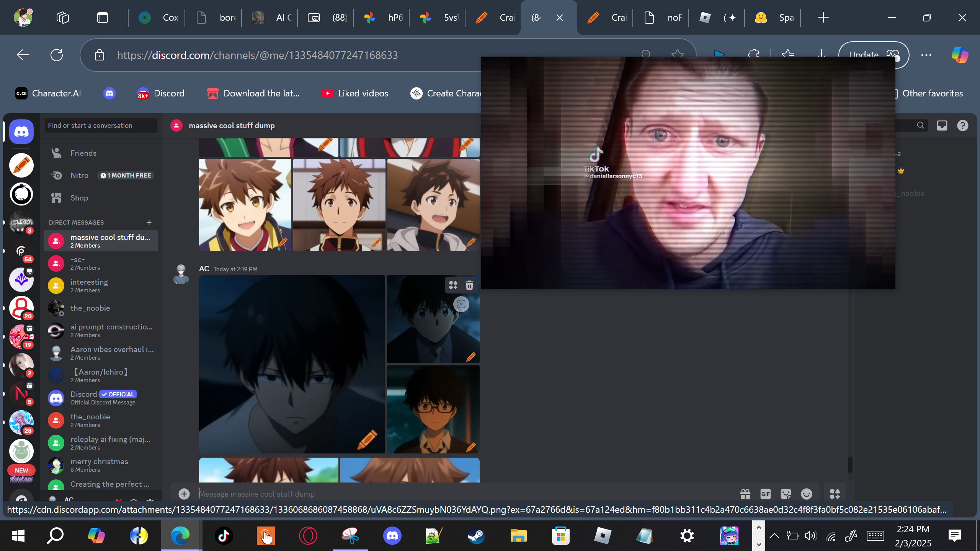Open browser Settings and more menu
The height and width of the screenshot is (551, 980).
[x=926, y=55]
